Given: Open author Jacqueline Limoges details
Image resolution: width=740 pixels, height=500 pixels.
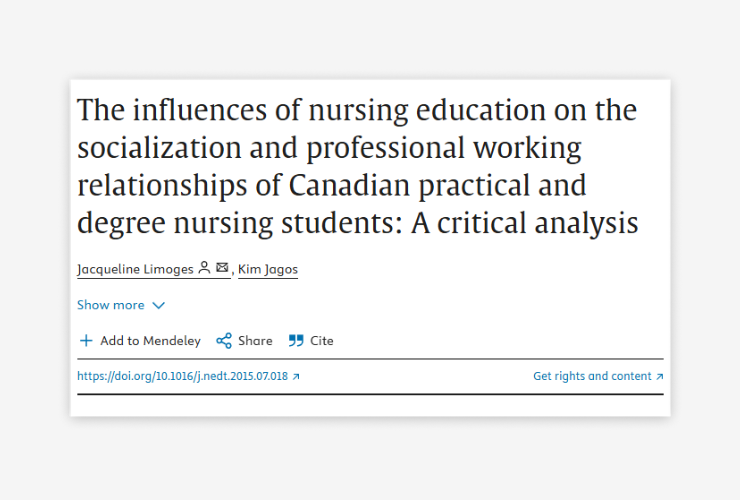Looking at the screenshot, I should (x=135, y=269).
